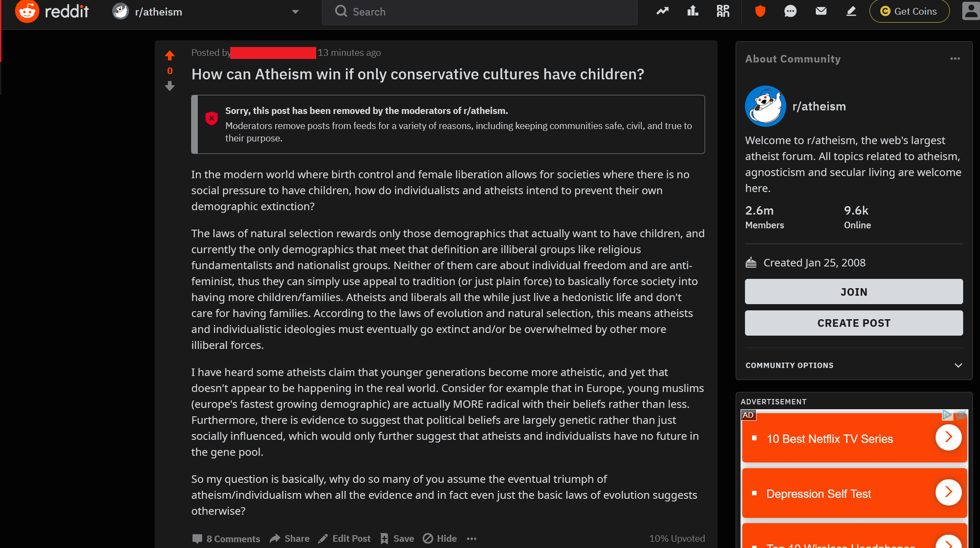Click the Edit Post option
Viewport: 980px width, 548px height.
(x=344, y=539)
